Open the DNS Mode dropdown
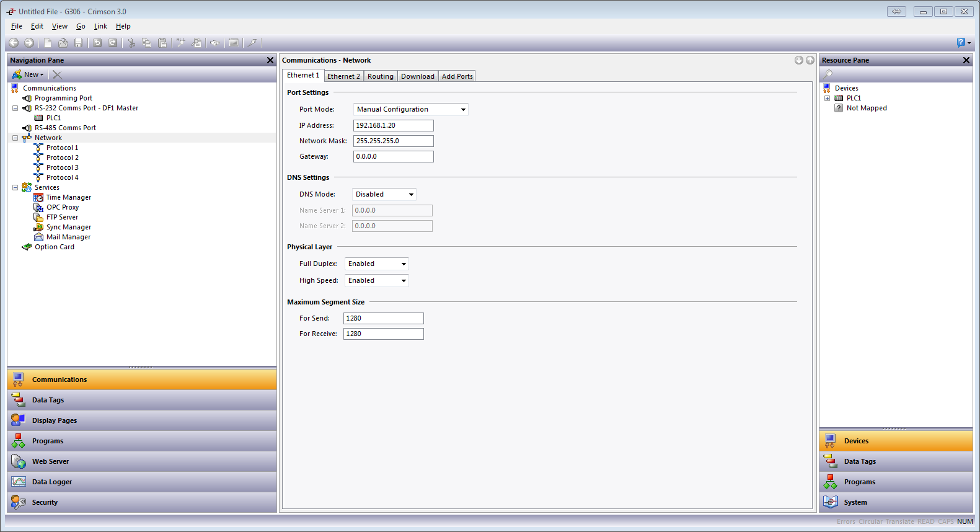Screen dimensions: 980x532 tap(411, 195)
